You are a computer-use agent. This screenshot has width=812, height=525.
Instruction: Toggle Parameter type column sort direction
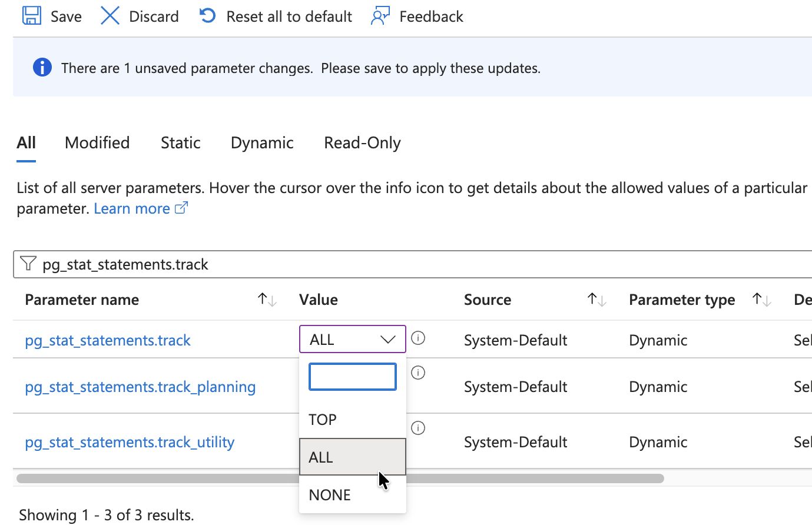761,300
